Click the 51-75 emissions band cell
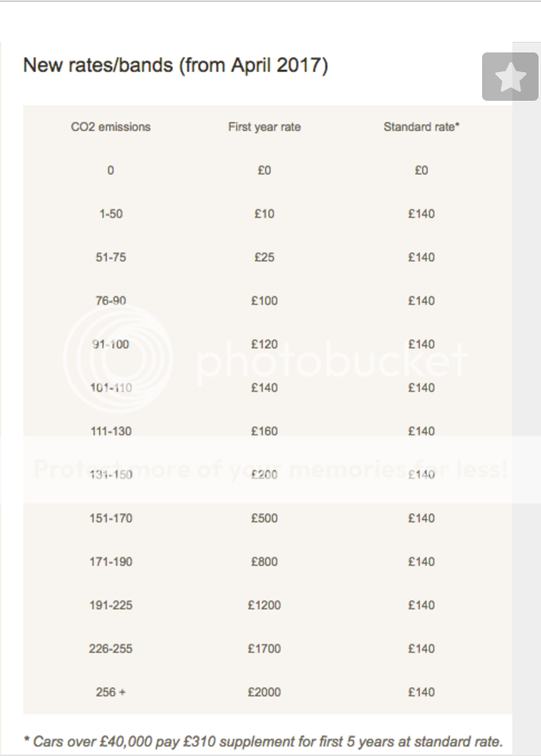 111,257
